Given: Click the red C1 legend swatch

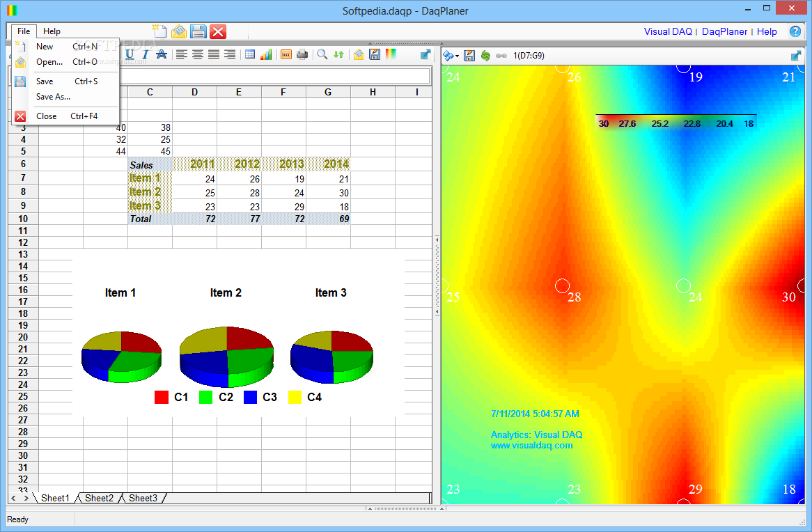Looking at the screenshot, I should coord(162,398).
